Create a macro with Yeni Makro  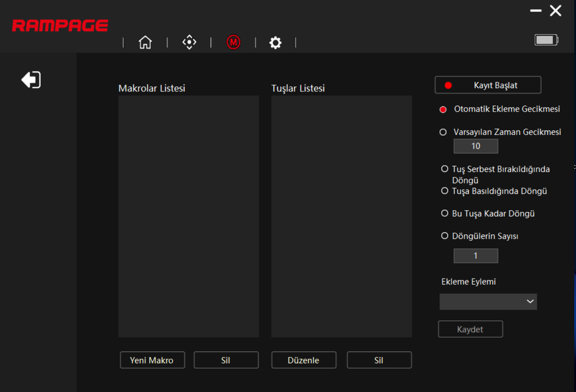pos(152,360)
